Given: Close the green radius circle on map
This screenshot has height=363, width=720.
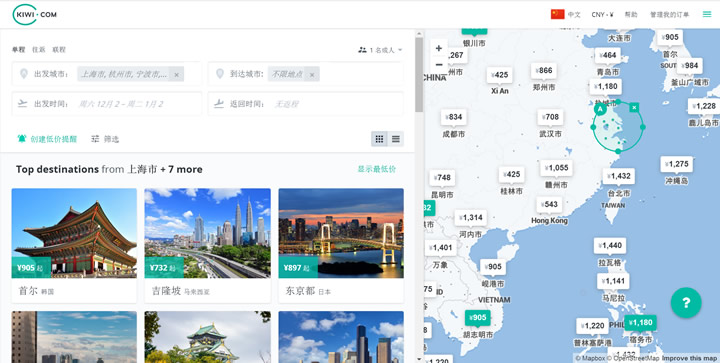Looking at the screenshot, I should point(634,107).
